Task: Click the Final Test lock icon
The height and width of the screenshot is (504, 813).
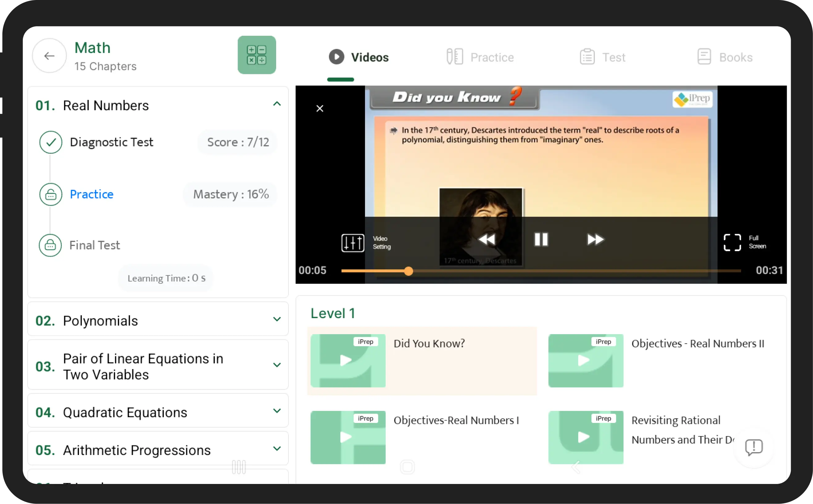Action: (51, 245)
